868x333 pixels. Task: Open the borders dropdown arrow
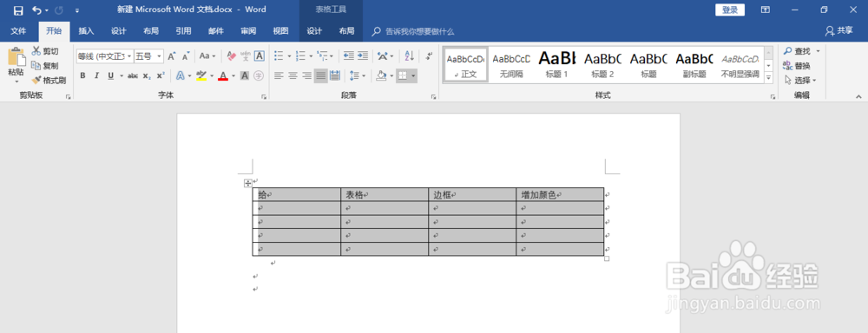[x=413, y=75]
